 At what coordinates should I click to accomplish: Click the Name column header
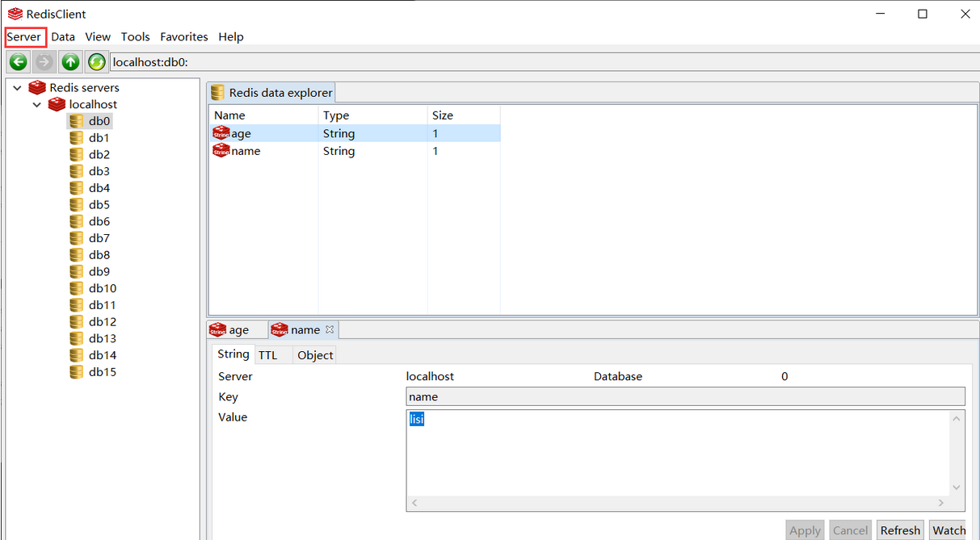[x=263, y=115]
